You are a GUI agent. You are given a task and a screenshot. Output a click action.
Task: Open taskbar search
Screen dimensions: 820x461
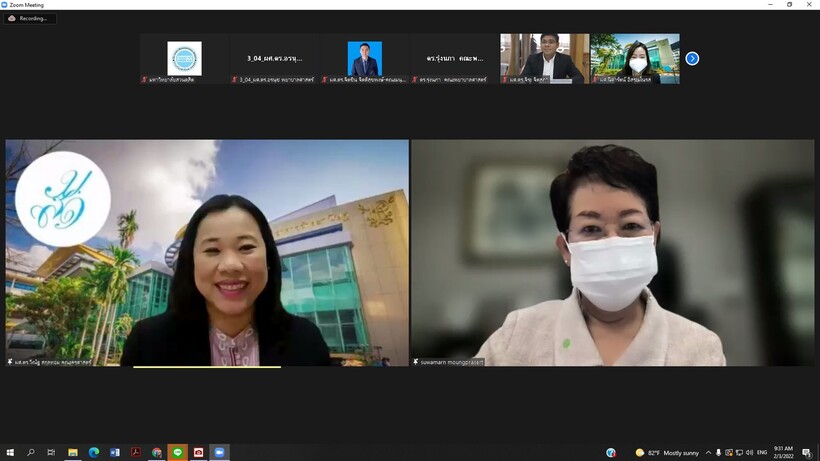coord(31,453)
